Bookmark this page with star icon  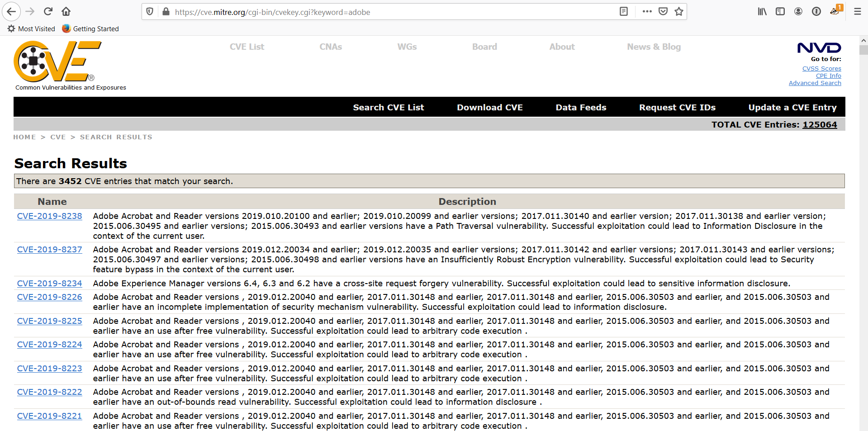coord(678,12)
